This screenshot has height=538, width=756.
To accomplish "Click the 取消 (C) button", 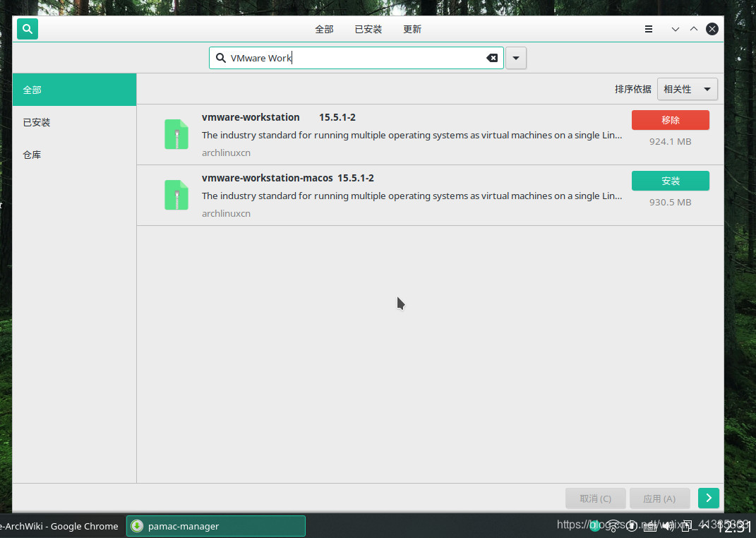I will (x=596, y=498).
